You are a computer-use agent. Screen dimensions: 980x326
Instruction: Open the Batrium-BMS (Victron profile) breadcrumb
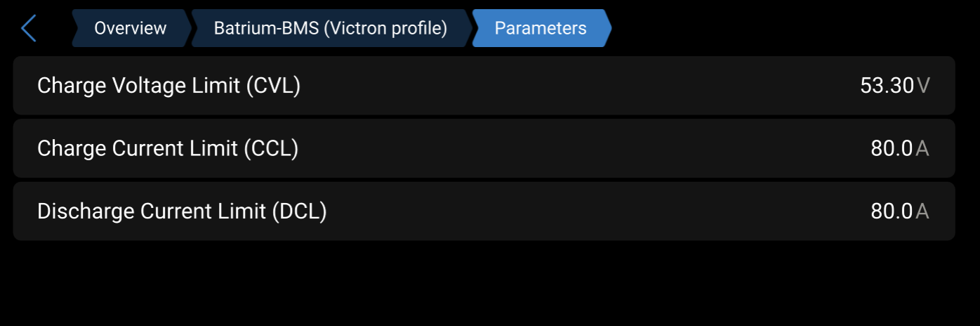(x=330, y=28)
